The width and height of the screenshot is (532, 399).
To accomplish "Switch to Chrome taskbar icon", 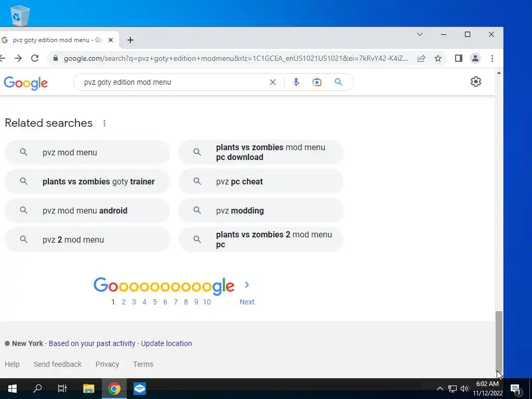I will click(114, 389).
